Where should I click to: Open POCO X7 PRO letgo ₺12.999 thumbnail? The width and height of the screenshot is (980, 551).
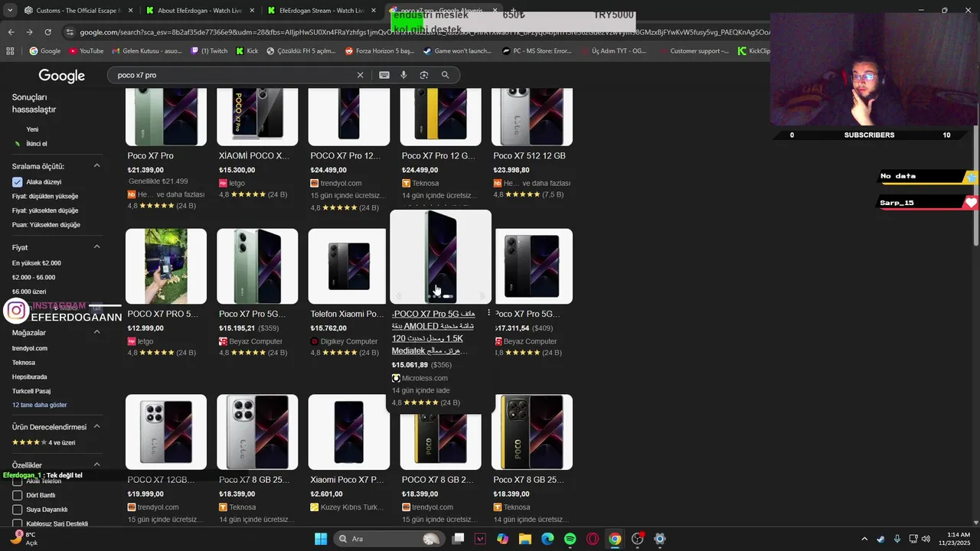coord(166,266)
